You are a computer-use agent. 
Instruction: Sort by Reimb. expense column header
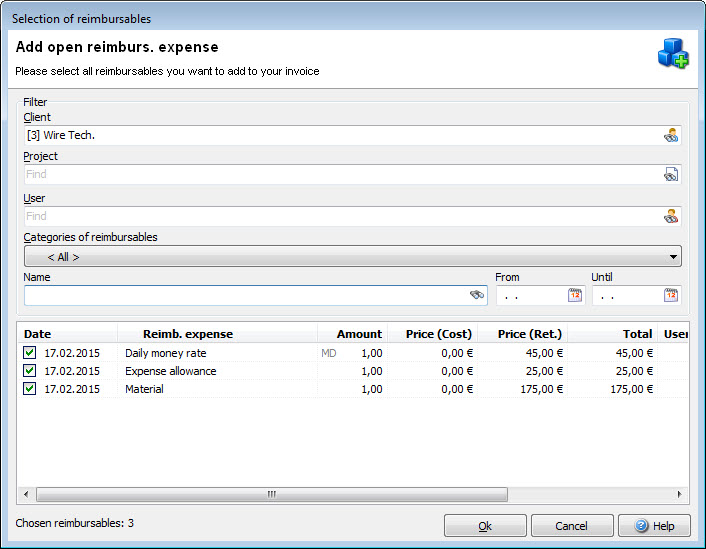(217, 334)
